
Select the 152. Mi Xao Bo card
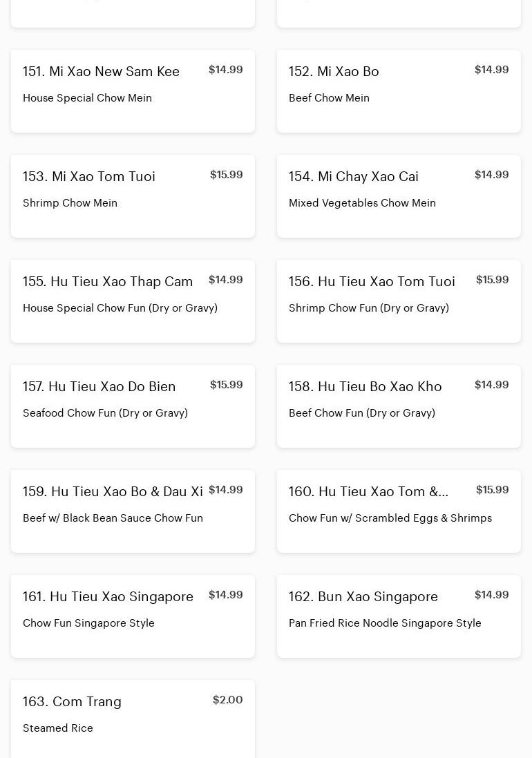(399, 91)
